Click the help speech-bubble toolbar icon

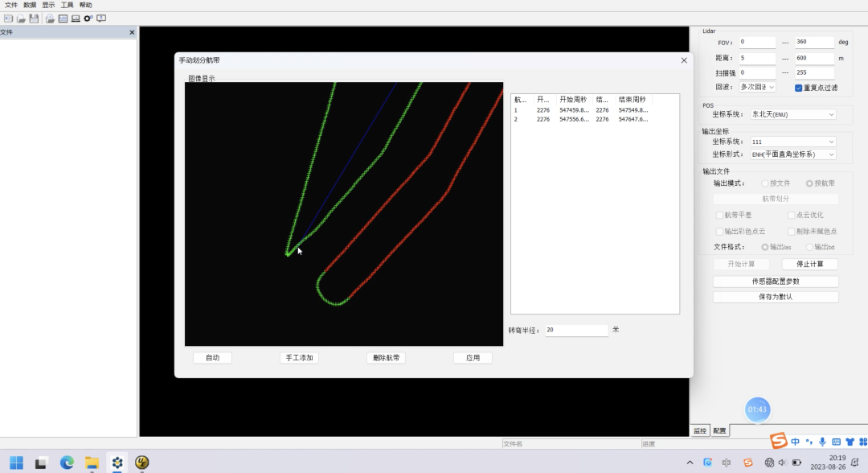101,19
